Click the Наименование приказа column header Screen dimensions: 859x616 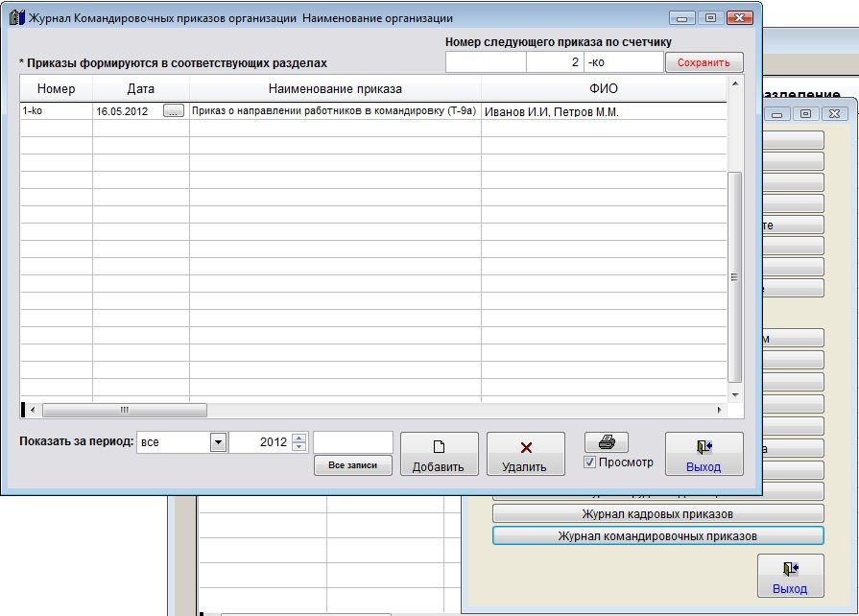coord(335,89)
